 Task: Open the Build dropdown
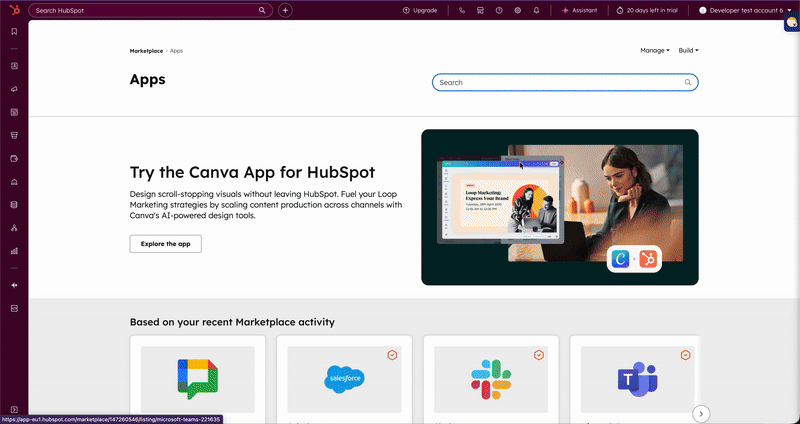tap(688, 51)
